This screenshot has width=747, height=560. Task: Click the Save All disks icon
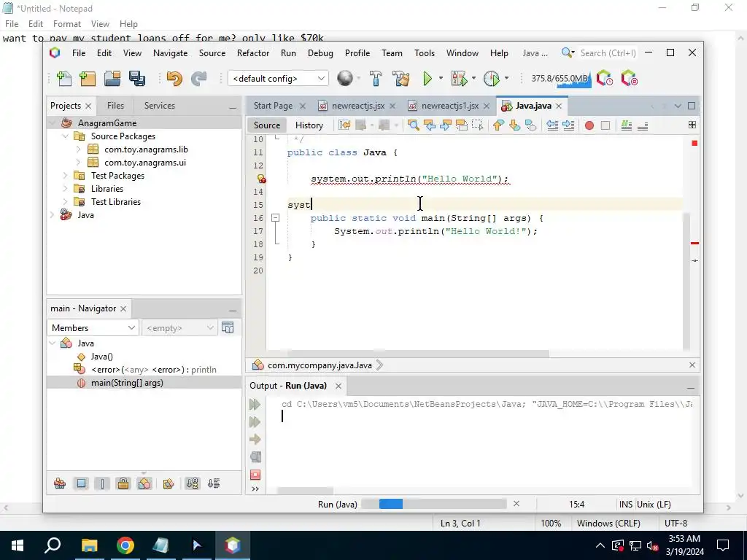coord(137,79)
